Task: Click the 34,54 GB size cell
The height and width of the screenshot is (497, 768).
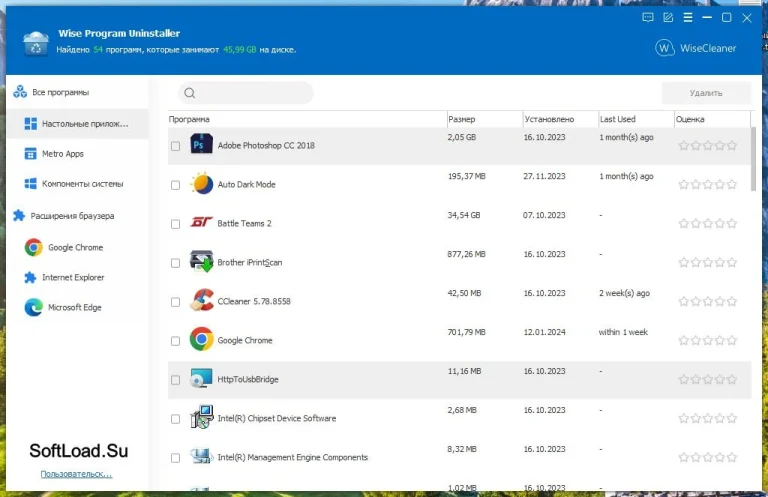Action: 464,215
